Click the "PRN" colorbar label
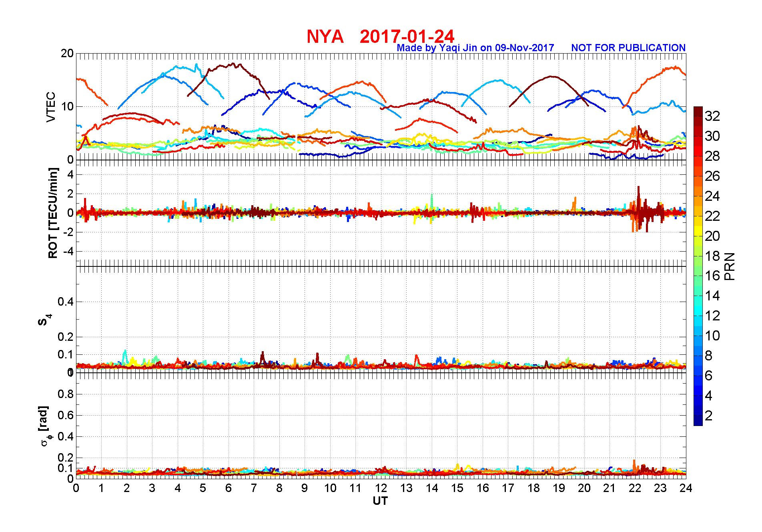Viewport: 762px width, 532px height. click(730, 266)
